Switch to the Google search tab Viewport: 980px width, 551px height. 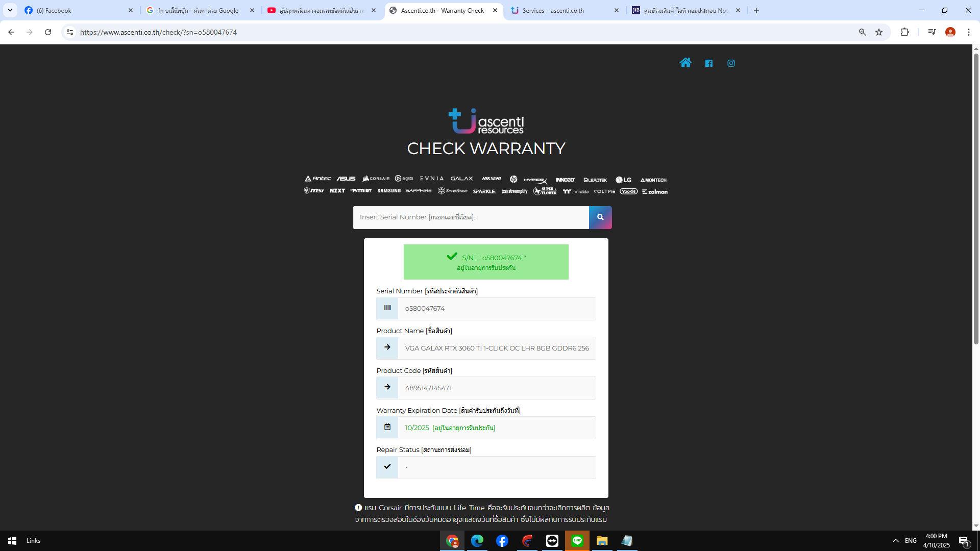click(x=200, y=10)
